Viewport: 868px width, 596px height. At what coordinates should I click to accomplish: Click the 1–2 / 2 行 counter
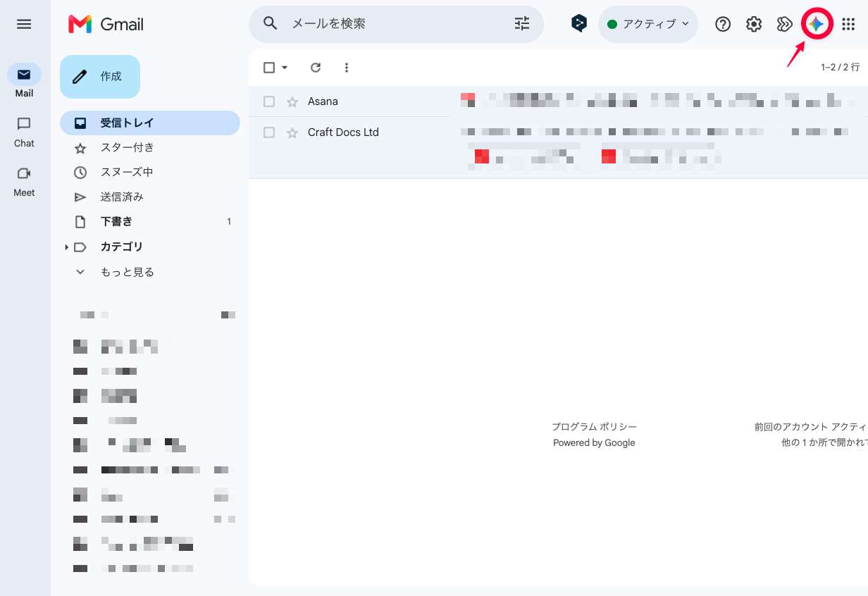click(x=840, y=68)
